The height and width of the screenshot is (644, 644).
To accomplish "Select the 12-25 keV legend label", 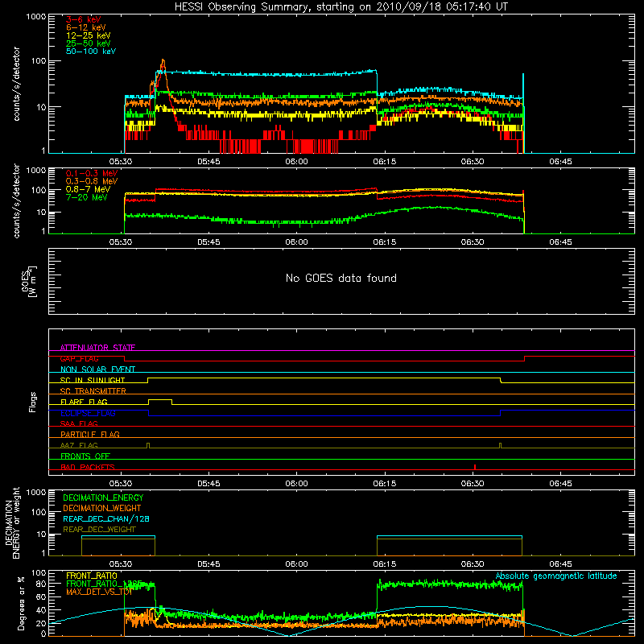I will (89, 35).
